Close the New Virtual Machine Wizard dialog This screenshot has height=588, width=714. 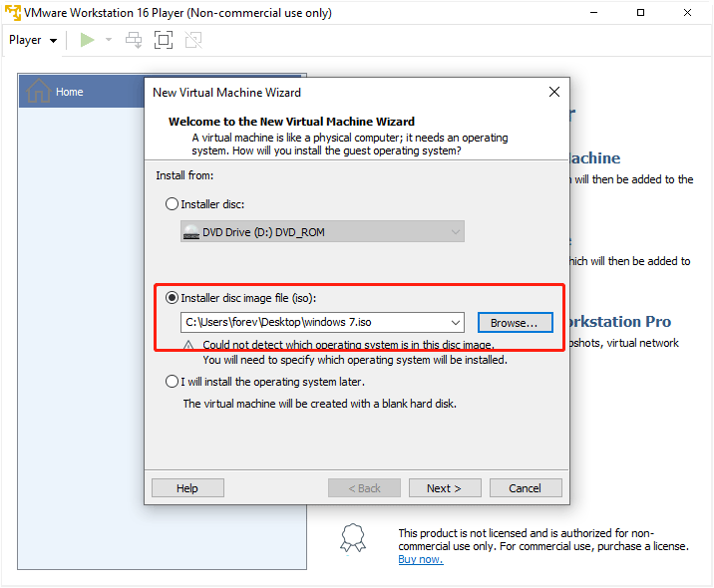coord(554,92)
